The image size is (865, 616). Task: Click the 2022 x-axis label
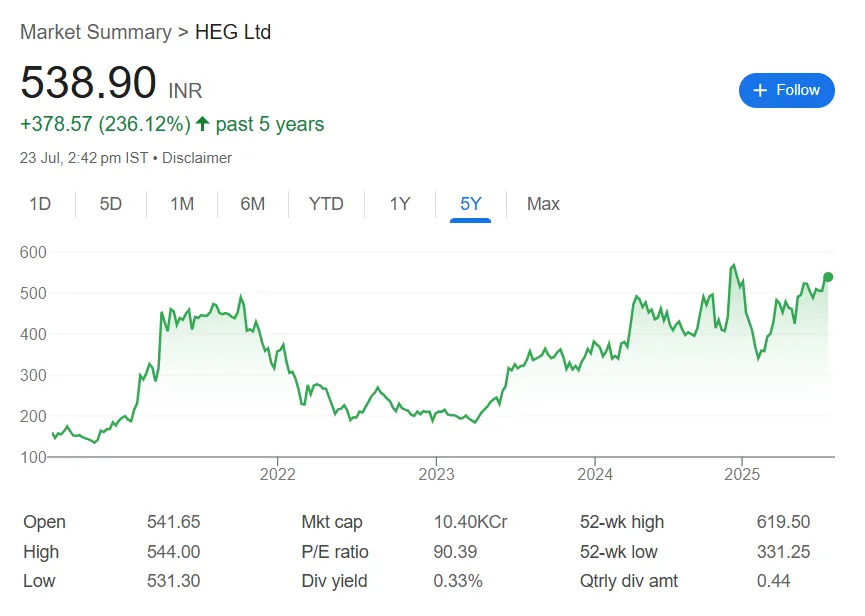(277, 474)
